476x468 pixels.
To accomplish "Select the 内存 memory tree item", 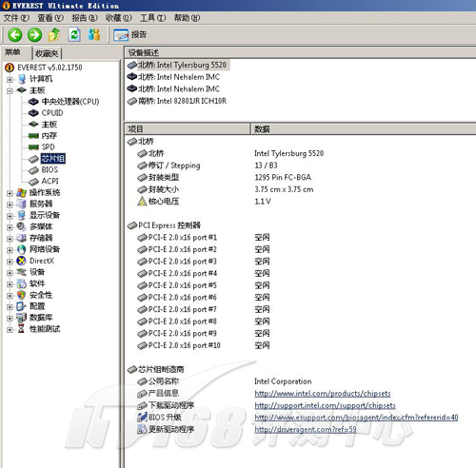I will (x=50, y=136).
